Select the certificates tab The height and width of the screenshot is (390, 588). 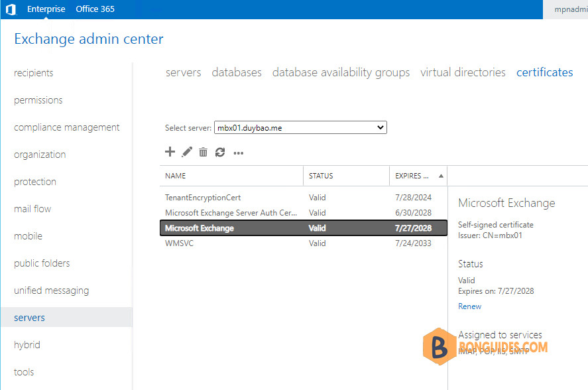(544, 72)
